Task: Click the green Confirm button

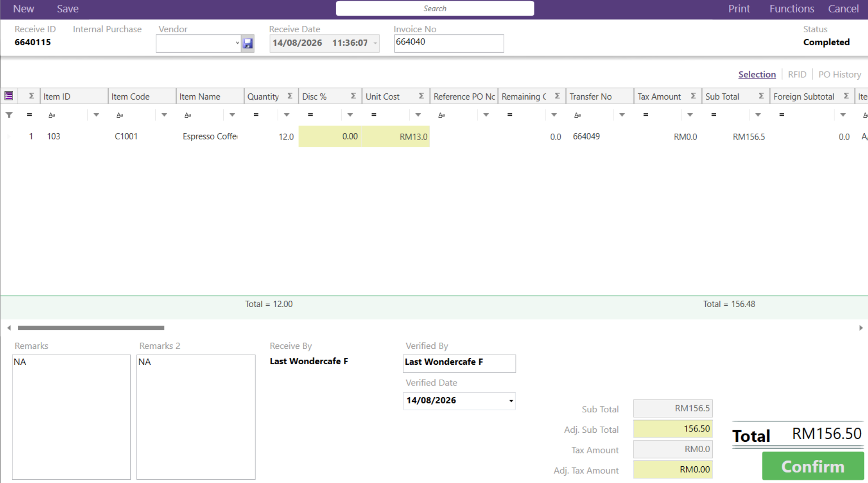Action: pos(813,466)
